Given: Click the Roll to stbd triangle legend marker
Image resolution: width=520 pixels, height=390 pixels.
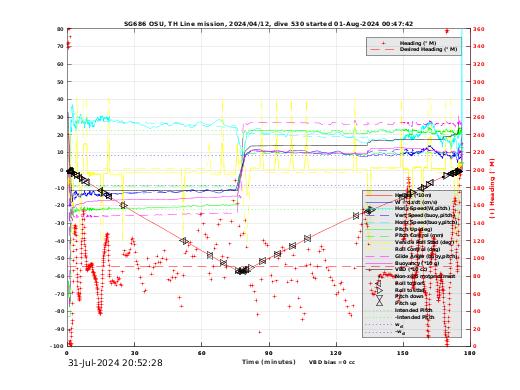Looking at the screenshot, I should point(379,291).
